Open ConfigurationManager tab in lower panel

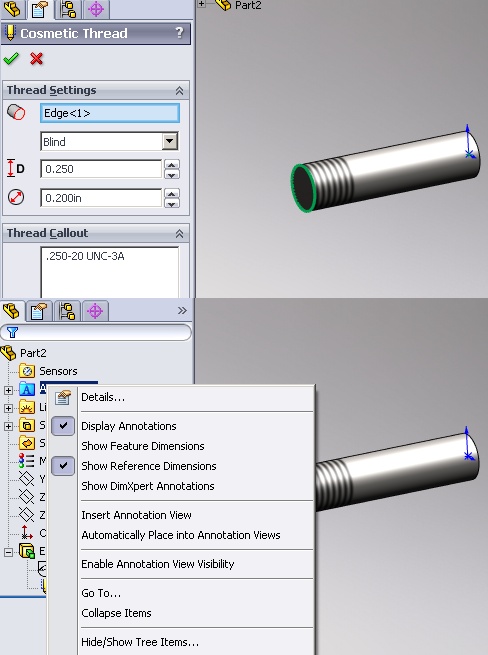(x=67, y=311)
